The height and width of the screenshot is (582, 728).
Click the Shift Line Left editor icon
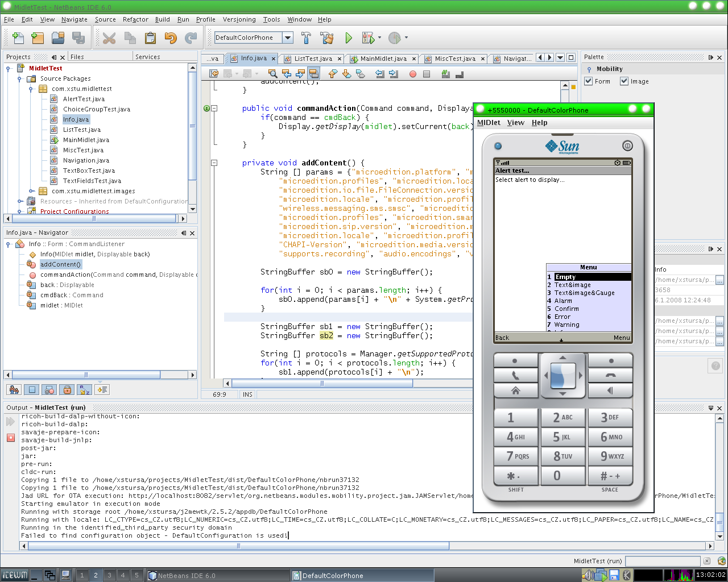click(x=379, y=74)
